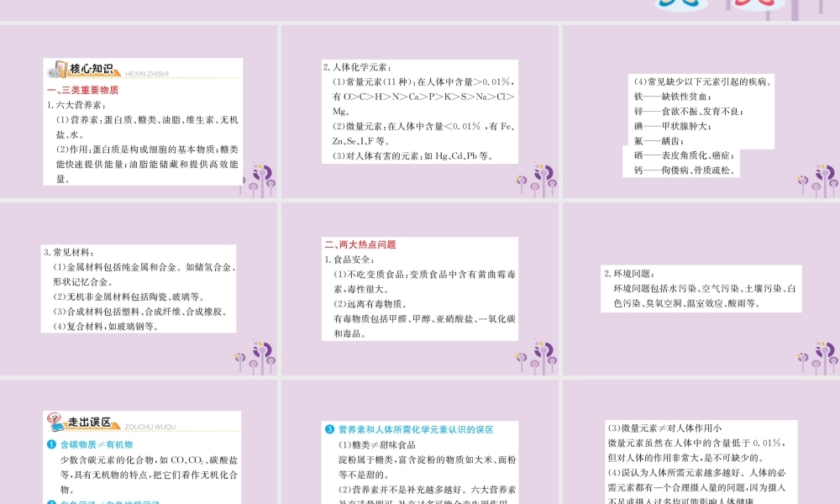This screenshot has height=504, width=840.
Task: Click the ZOUCHU WUQU caption
Action: point(150,427)
